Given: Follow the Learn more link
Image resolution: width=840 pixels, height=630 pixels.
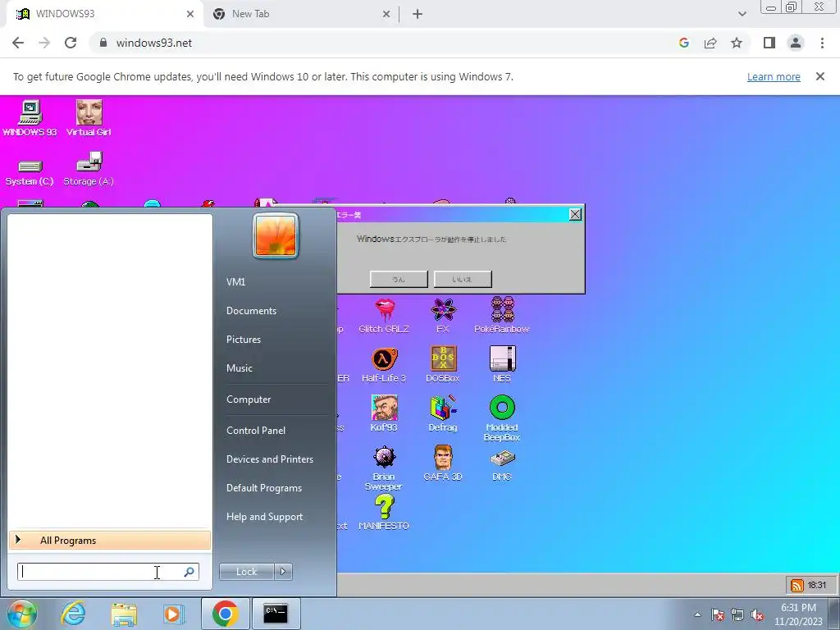Looking at the screenshot, I should [x=774, y=76].
